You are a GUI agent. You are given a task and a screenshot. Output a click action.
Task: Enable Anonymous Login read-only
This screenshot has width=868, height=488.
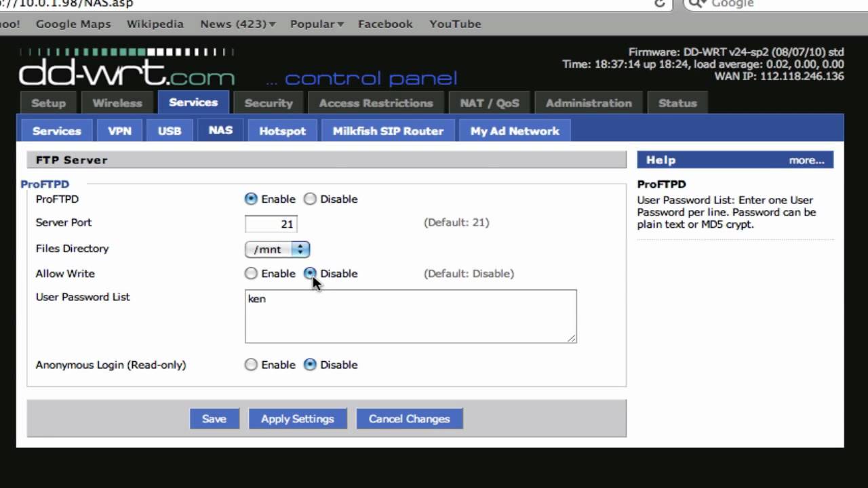(x=251, y=365)
